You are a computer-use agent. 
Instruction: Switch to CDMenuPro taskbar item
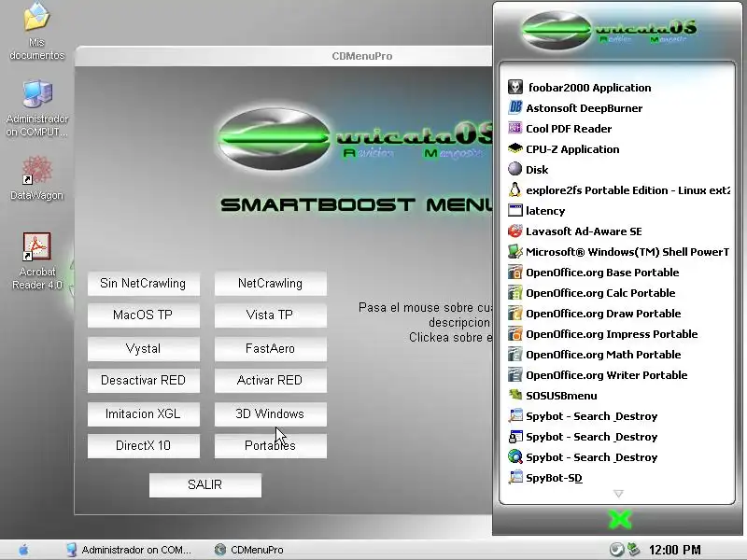click(249, 550)
